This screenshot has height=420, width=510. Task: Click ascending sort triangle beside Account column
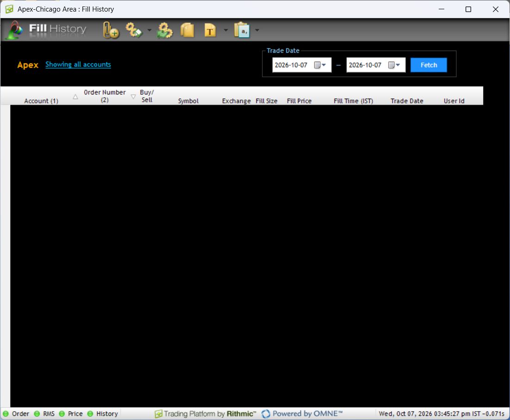75,97
